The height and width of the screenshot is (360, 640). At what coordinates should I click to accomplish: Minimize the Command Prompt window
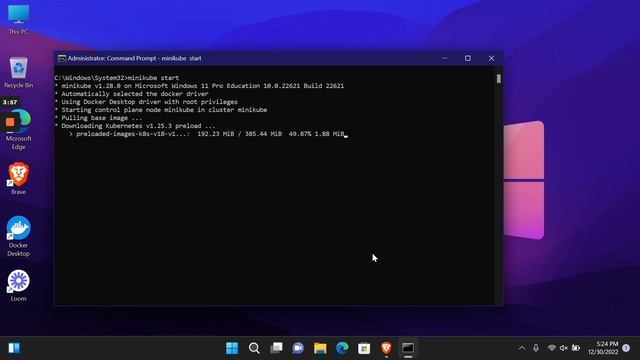pyautogui.click(x=444, y=58)
